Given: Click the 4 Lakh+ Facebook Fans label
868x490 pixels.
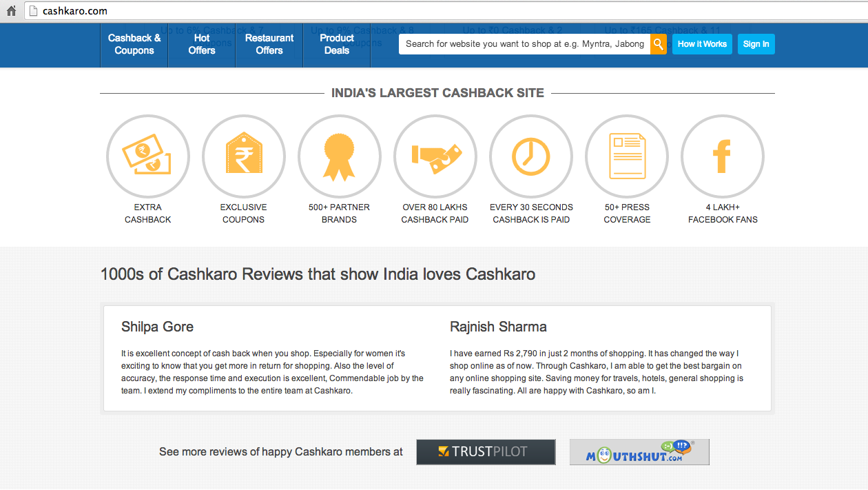Looking at the screenshot, I should coord(723,214).
